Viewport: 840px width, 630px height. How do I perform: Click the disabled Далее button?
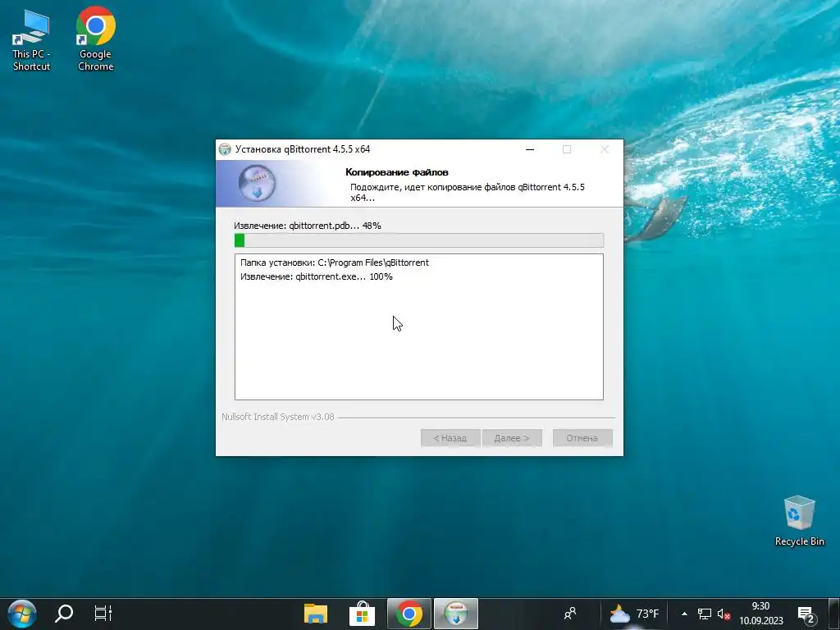512,438
